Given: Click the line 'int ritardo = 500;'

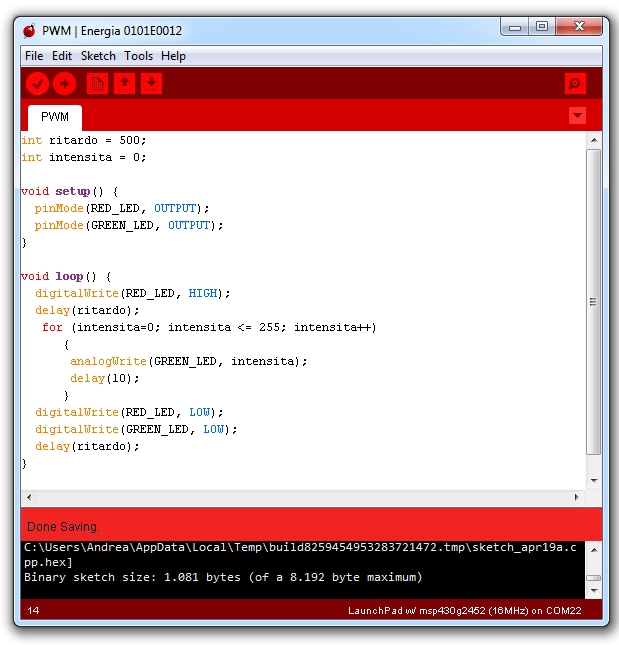Looking at the screenshot, I should click(84, 141).
